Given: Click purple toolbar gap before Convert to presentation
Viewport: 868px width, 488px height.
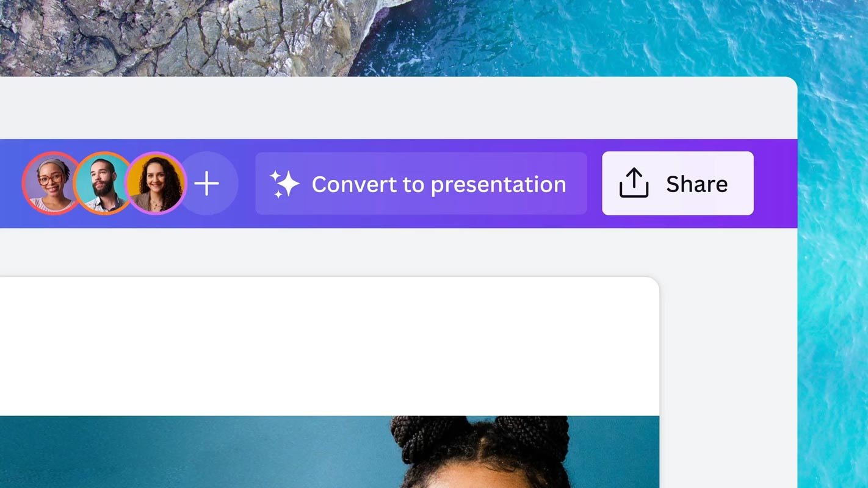Looking at the screenshot, I should [247, 184].
